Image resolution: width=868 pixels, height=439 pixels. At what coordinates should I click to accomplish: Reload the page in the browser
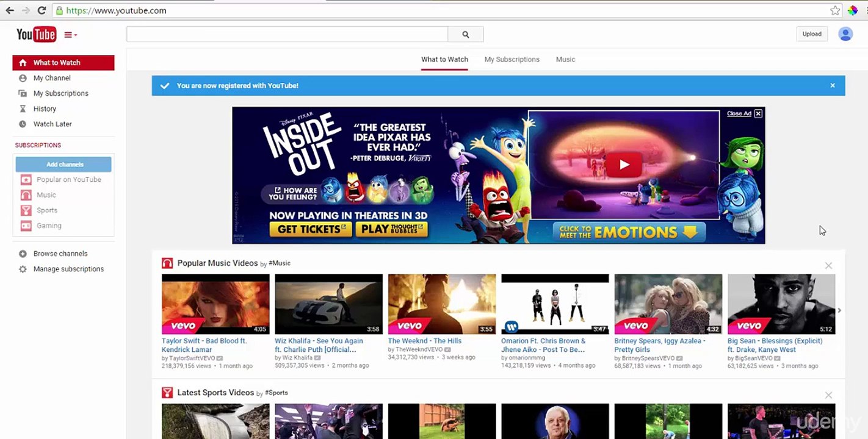point(42,10)
